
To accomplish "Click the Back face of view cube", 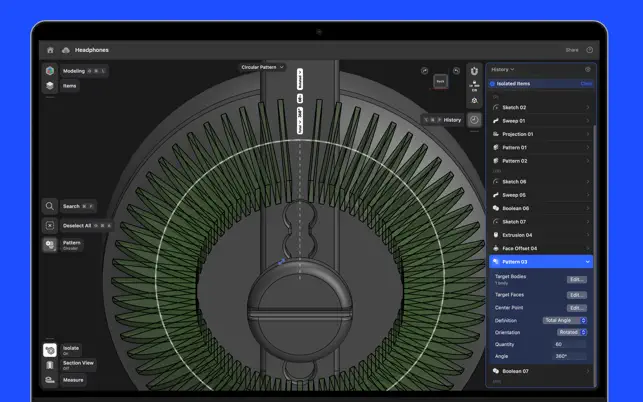I will point(440,81).
